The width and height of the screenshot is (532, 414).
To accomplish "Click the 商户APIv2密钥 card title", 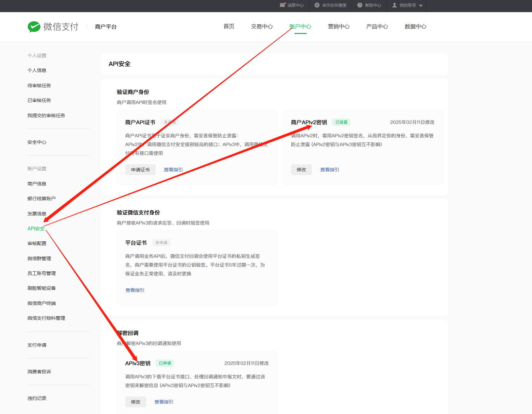I will point(309,122).
